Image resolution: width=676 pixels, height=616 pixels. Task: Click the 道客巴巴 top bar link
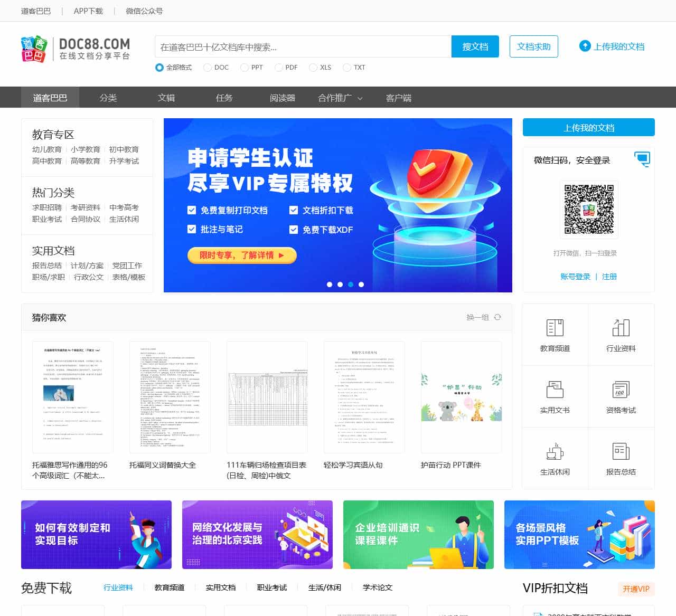tap(36, 11)
